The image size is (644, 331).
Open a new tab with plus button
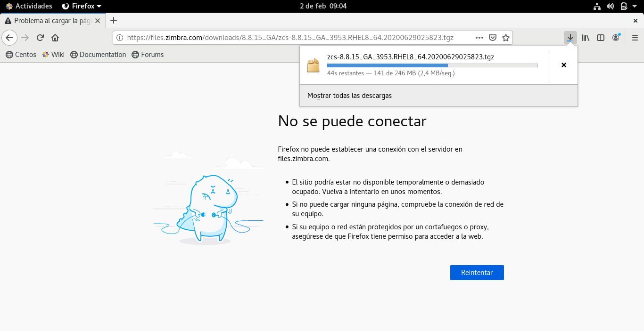coord(114,20)
